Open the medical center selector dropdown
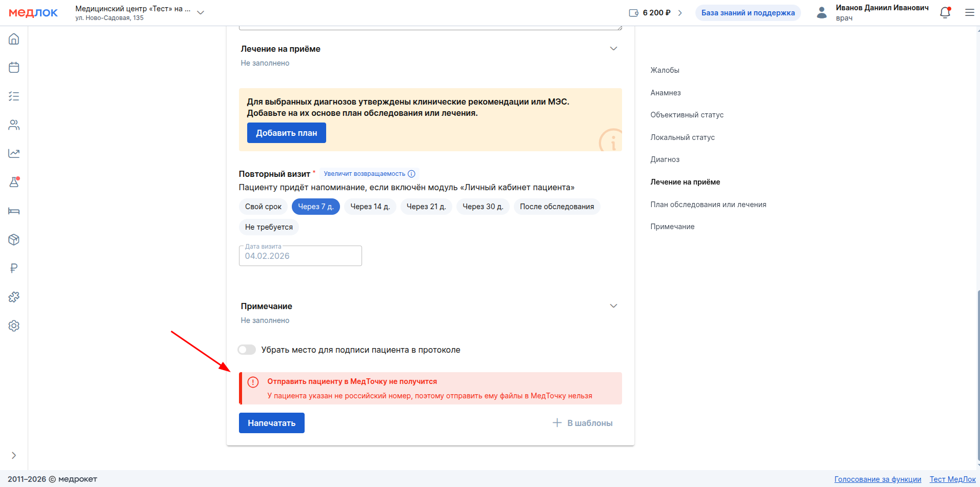The width and height of the screenshot is (980, 487). pos(201,12)
